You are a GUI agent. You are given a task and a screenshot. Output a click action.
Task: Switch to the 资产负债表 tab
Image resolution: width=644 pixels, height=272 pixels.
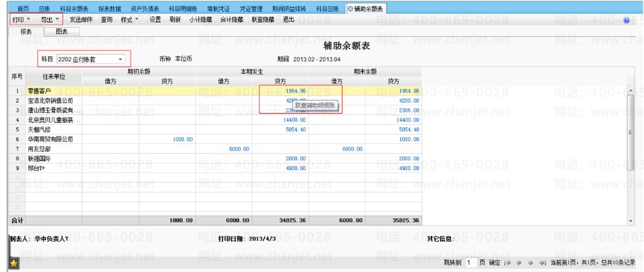click(145, 9)
